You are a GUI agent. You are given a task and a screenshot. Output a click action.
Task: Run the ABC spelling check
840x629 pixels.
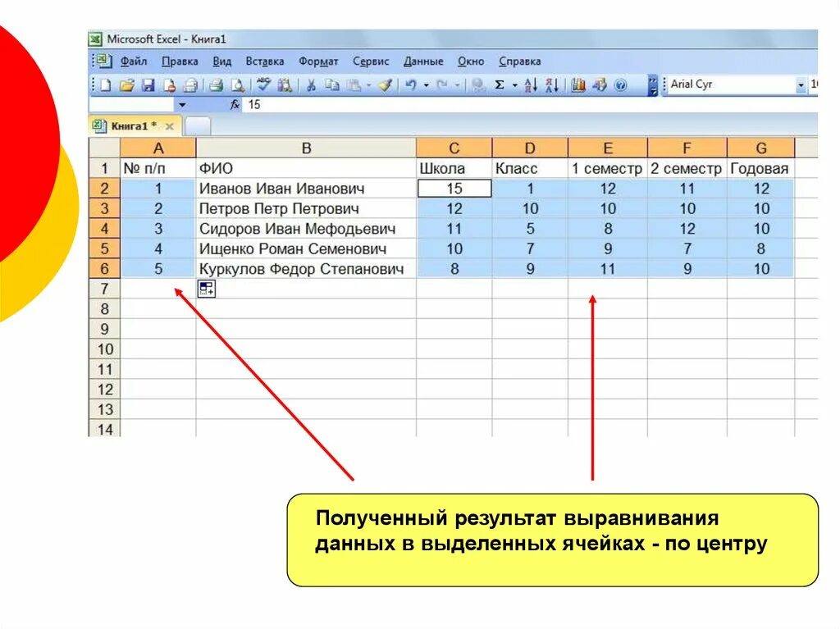coord(263,84)
